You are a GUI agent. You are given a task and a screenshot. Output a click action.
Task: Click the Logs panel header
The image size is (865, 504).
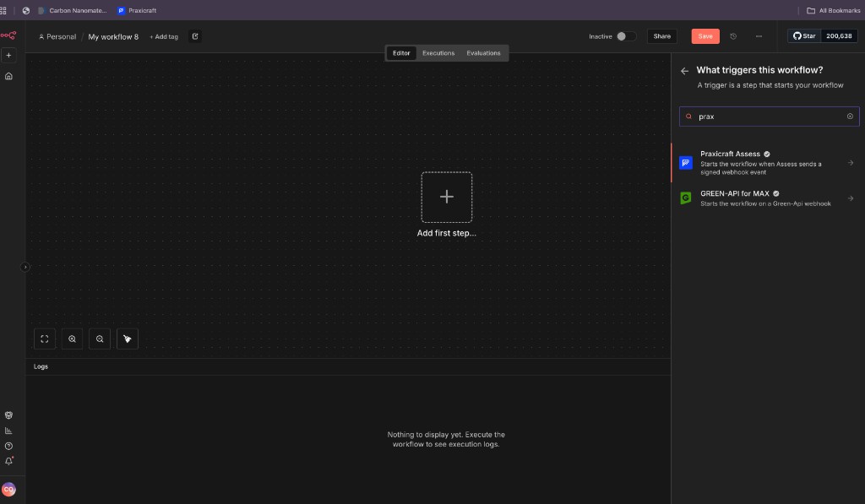(348, 366)
